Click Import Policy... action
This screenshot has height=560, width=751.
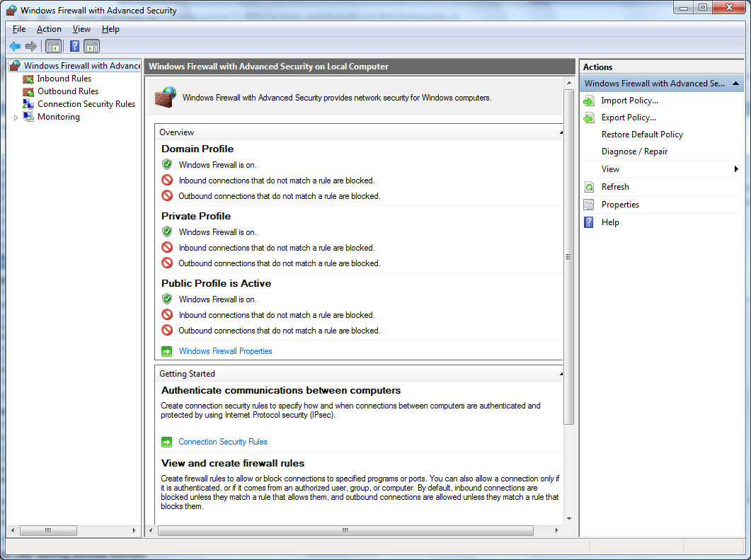click(x=630, y=101)
